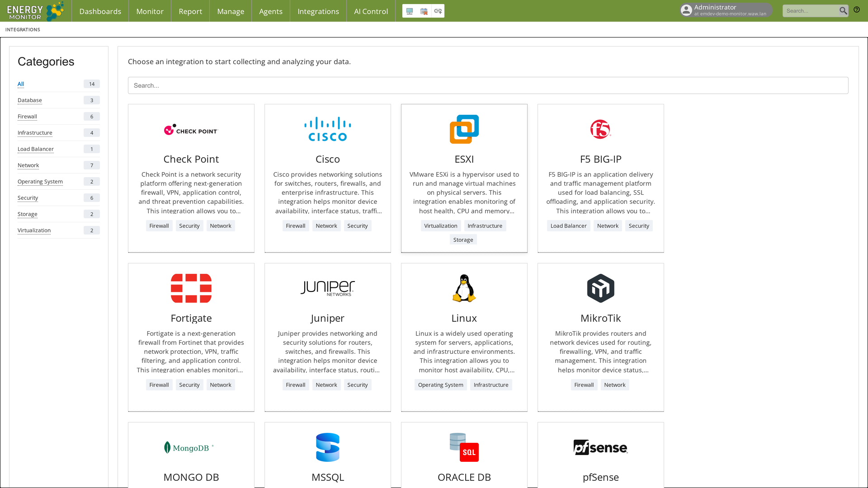
Task: Open the help question mark icon
Action: (857, 9)
